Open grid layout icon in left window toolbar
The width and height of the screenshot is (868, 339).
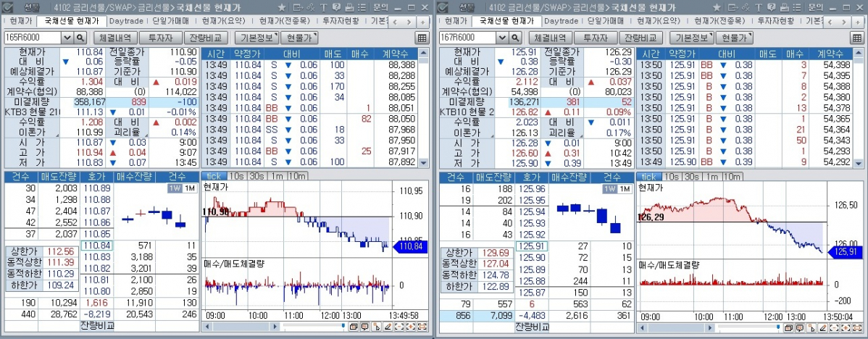pos(422,38)
